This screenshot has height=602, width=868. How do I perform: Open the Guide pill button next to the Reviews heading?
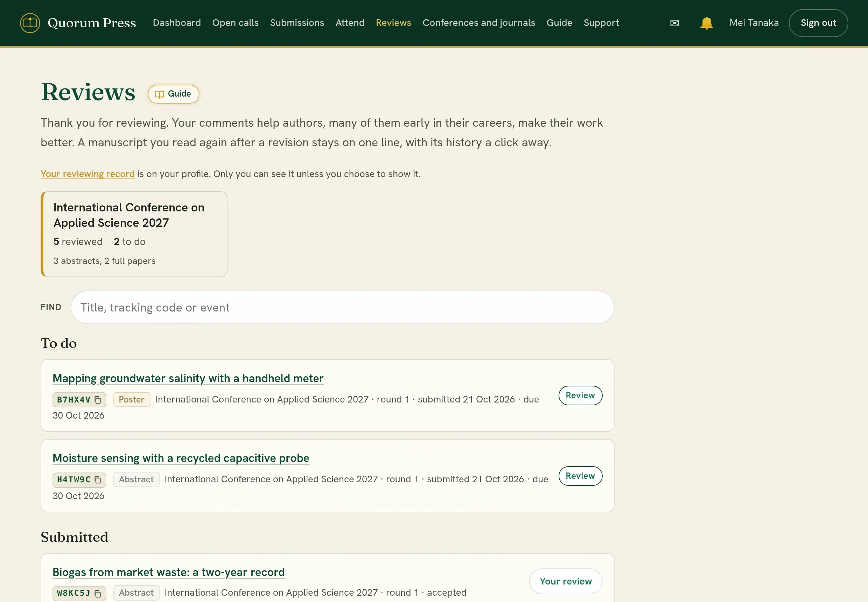tap(173, 94)
